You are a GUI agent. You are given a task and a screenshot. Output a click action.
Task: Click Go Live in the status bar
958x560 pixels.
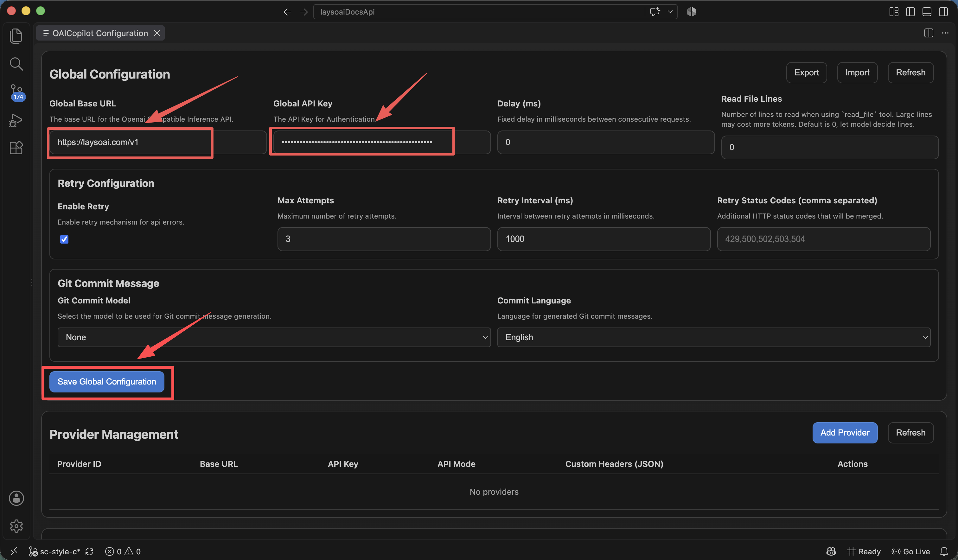[910, 551]
